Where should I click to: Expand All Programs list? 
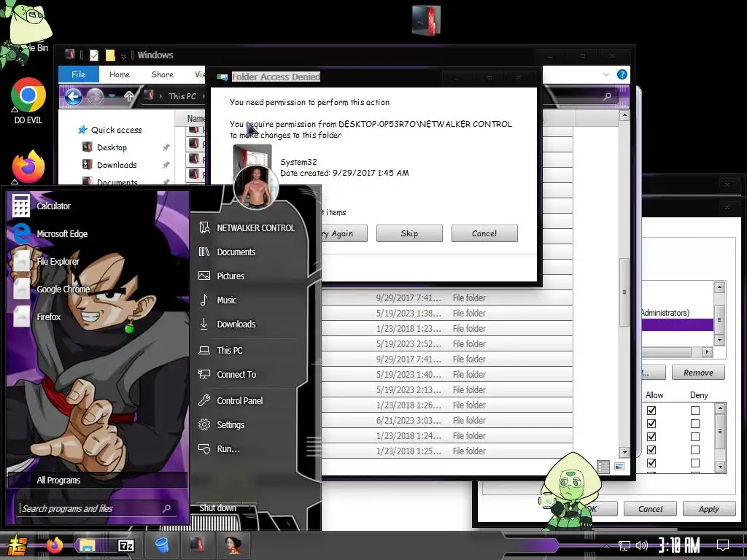(97, 480)
